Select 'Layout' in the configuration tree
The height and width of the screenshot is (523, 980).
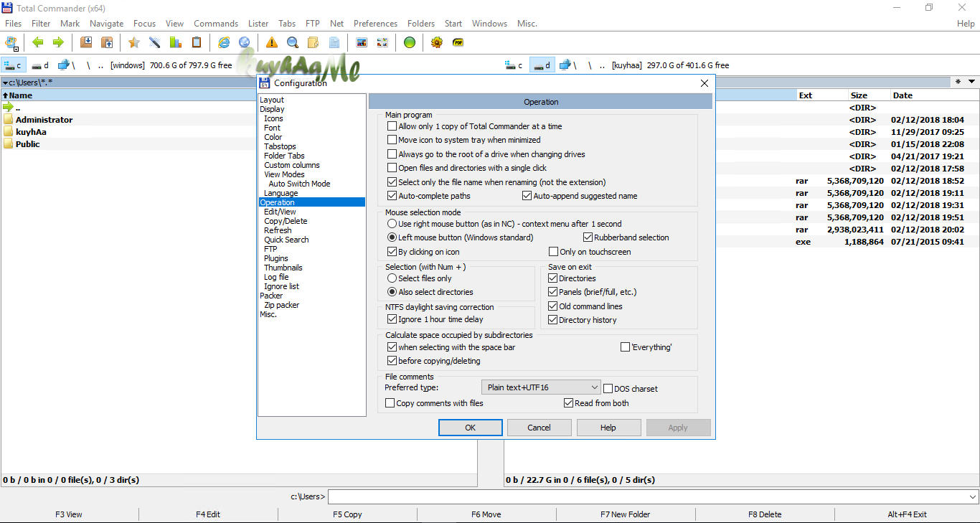[x=272, y=100]
